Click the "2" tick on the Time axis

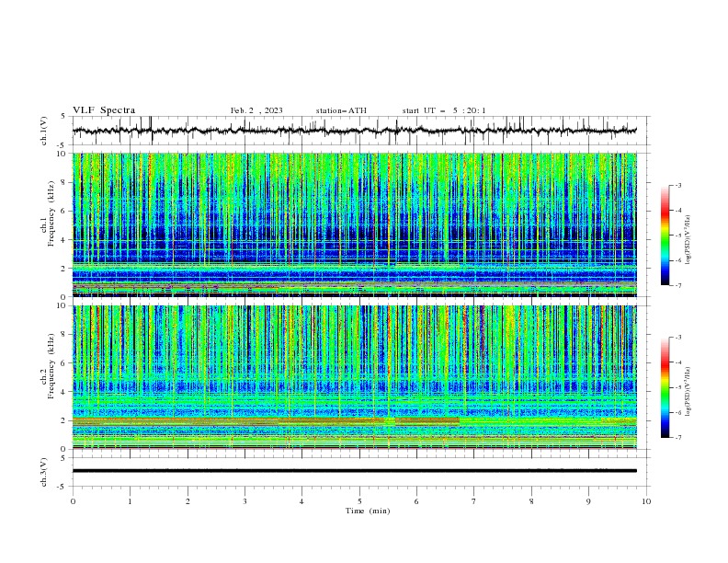188,501
